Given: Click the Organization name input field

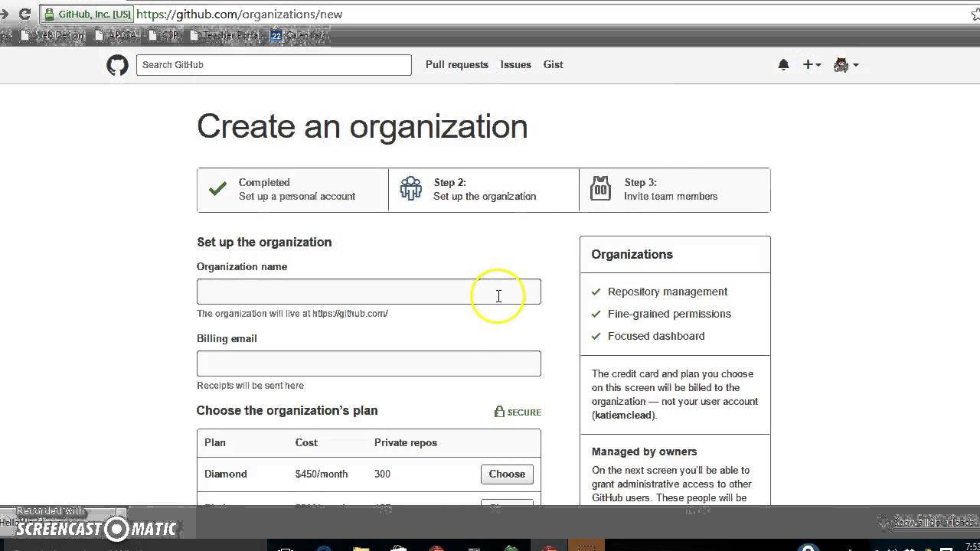Looking at the screenshot, I should tap(369, 292).
